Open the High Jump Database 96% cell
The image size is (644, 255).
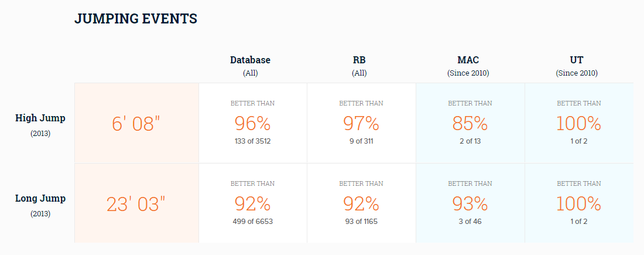252,123
